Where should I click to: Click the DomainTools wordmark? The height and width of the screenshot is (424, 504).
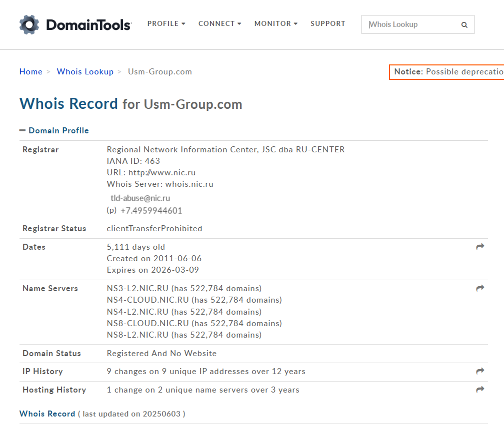(x=88, y=24)
